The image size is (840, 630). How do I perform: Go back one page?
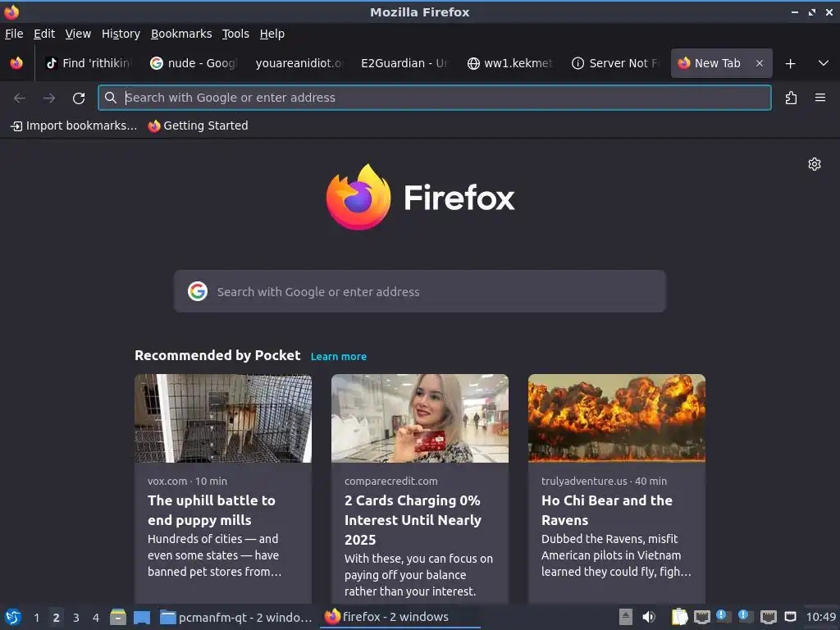[20, 98]
